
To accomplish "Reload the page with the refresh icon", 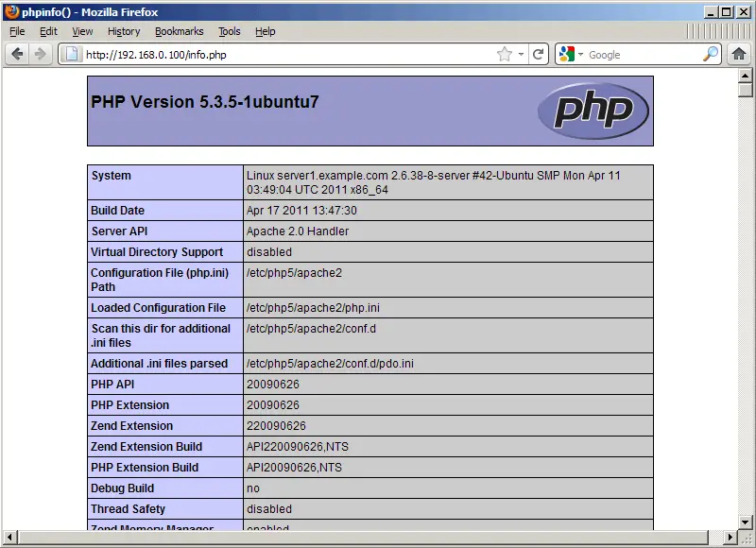I will [539, 54].
